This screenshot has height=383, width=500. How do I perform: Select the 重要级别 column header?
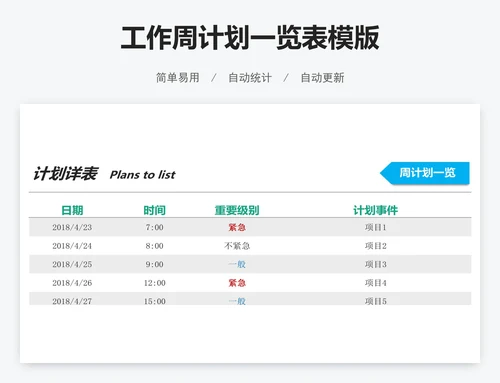click(237, 210)
